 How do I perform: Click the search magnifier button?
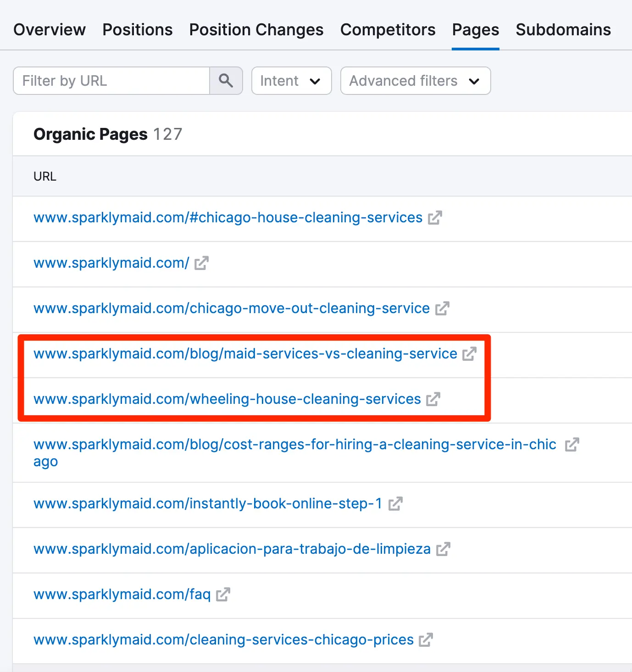point(226,81)
